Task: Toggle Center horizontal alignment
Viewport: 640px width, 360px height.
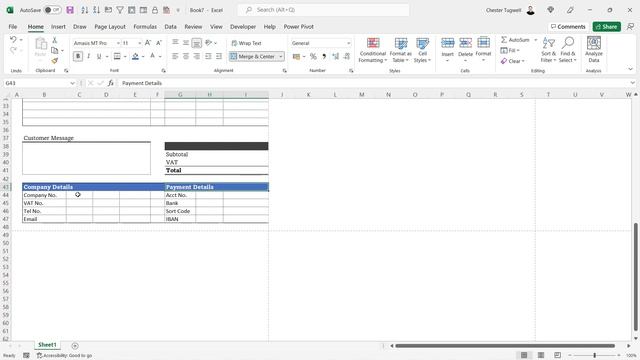Action: point(186,56)
